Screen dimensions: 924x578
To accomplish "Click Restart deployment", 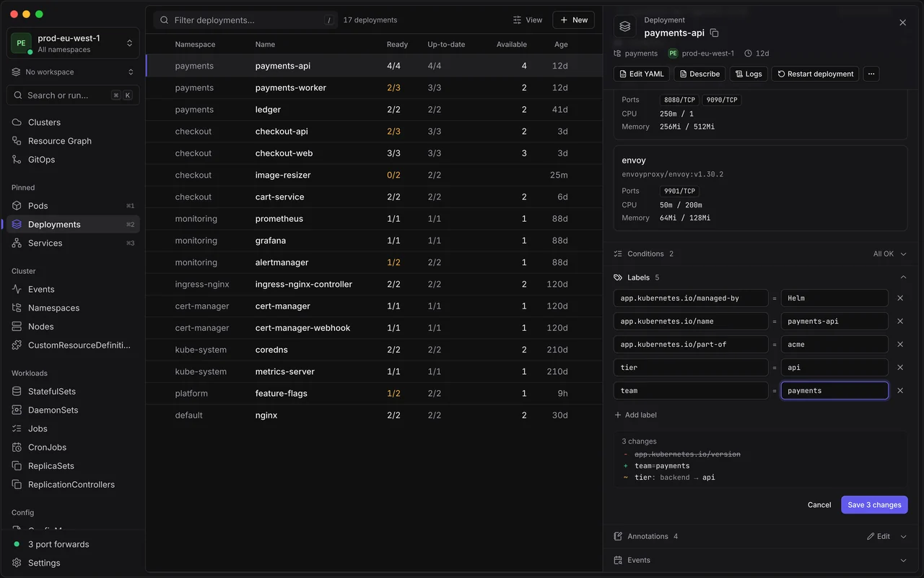I will pyautogui.click(x=816, y=74).
